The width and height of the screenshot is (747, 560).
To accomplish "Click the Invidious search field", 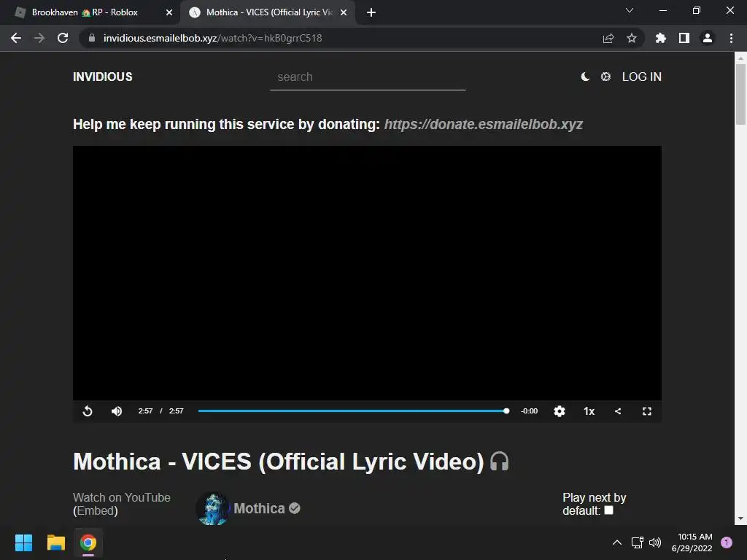I will (x=368, y=77).
